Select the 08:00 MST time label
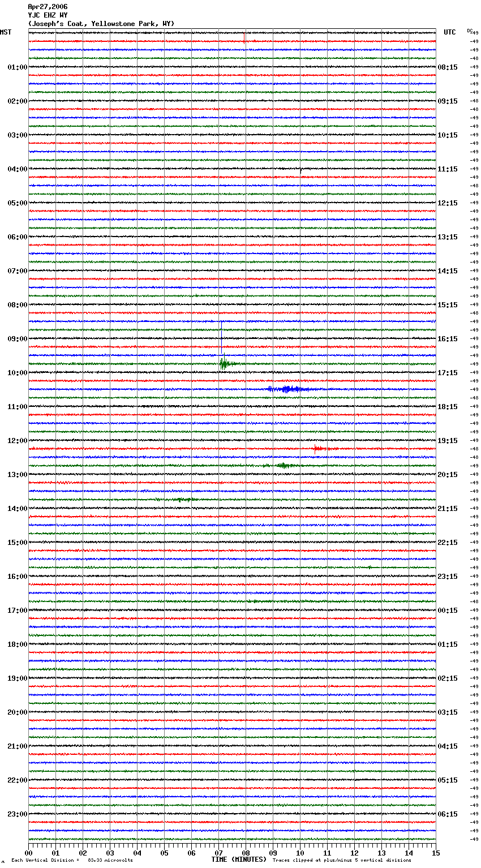 [x=18, y=305]
